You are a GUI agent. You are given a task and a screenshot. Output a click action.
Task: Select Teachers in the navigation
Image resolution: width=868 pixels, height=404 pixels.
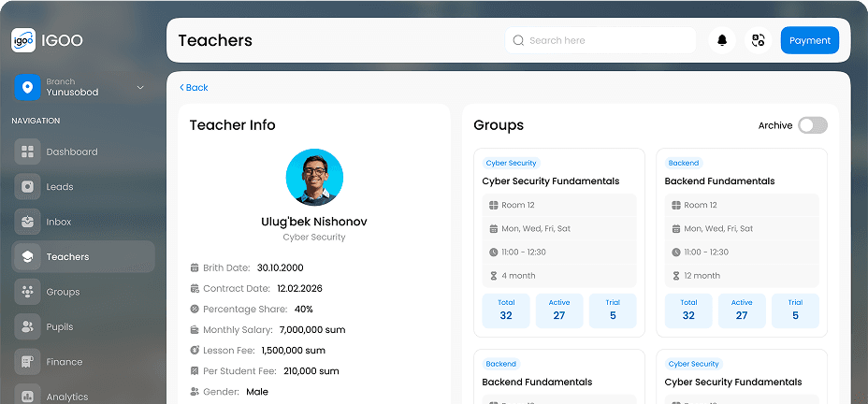click(x=83, y=257)
